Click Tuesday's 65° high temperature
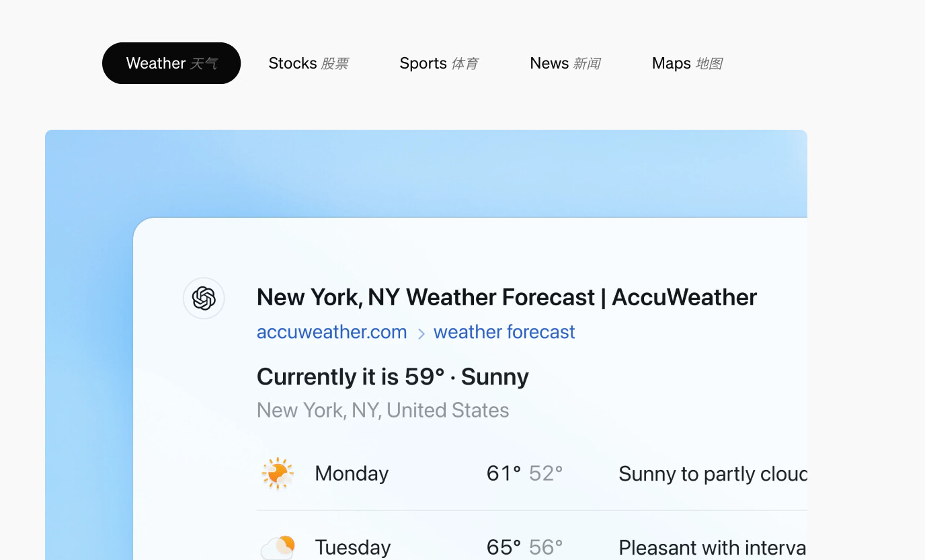 pos(504,547)
